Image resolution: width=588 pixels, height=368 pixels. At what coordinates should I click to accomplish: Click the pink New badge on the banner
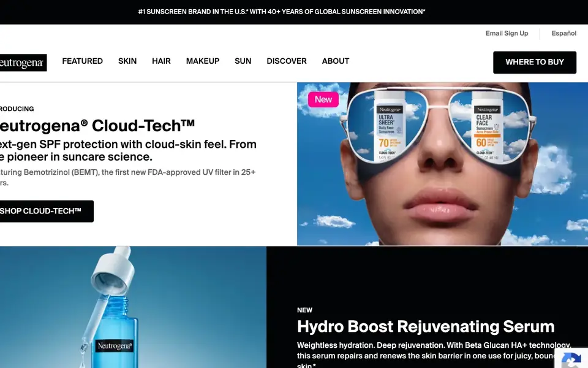point(323,99)
